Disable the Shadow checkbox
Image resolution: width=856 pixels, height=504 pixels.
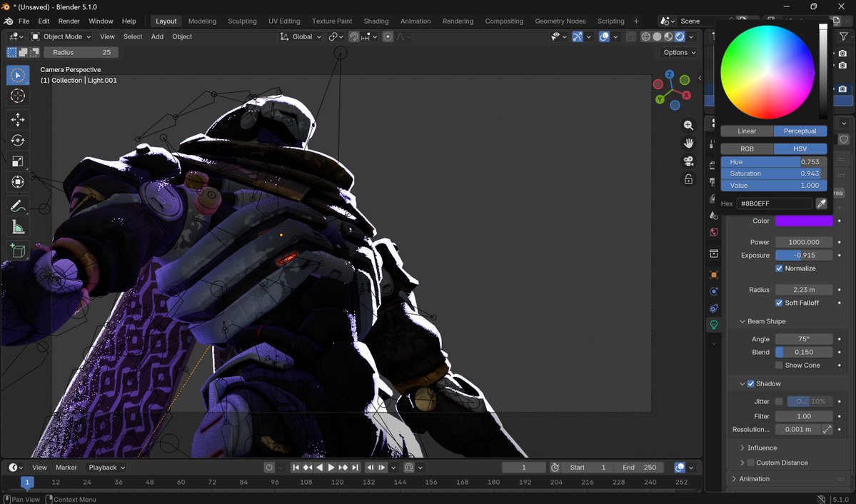(750, 384)
